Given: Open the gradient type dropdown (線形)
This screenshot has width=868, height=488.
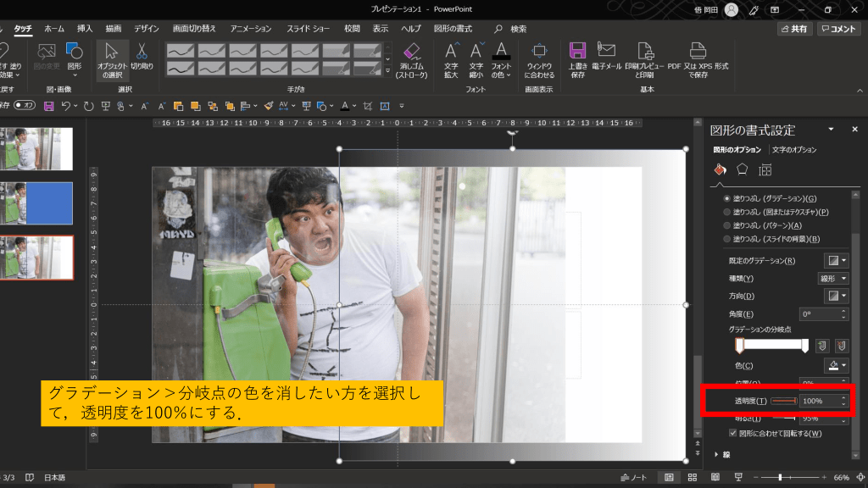Looking at the screenshot, I should point(832,278).
